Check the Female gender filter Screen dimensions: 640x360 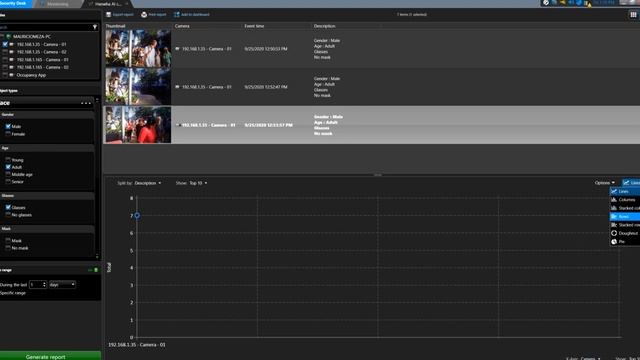[x=8, y=134]
